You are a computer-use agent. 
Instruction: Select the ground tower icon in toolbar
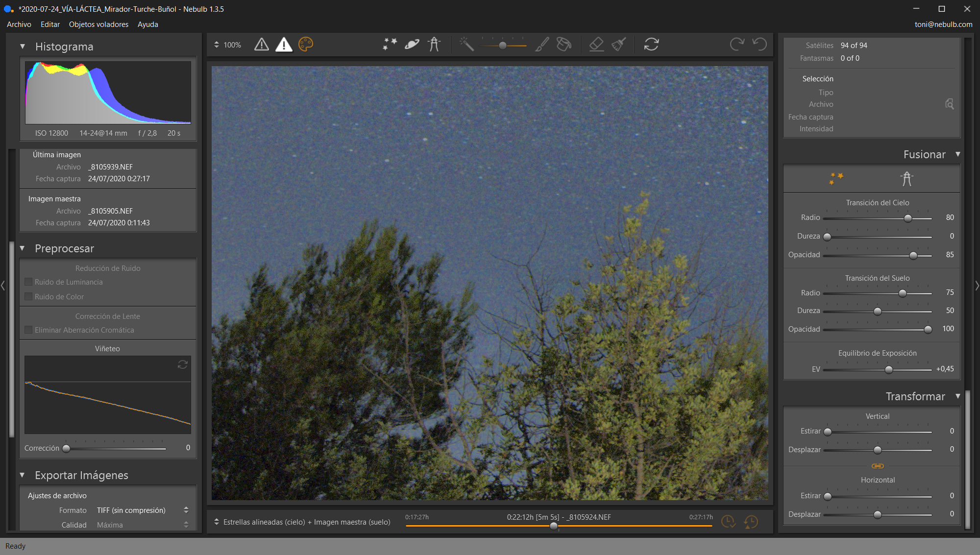click(434, 45)
